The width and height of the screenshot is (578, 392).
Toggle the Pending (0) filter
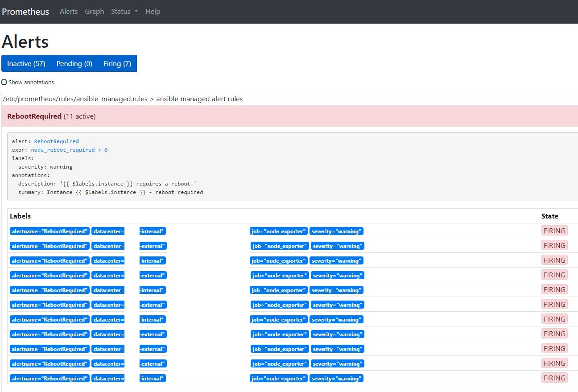(x=74, y=63)
